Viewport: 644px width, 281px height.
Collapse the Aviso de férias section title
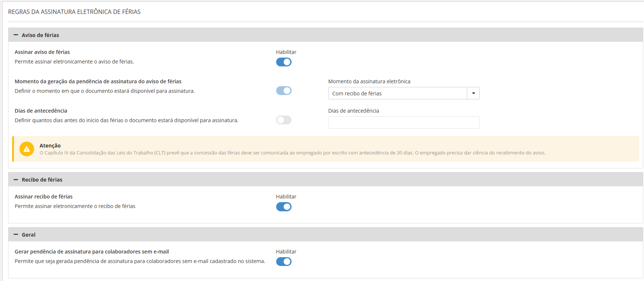pyautogui.click(x=40, y=35)
